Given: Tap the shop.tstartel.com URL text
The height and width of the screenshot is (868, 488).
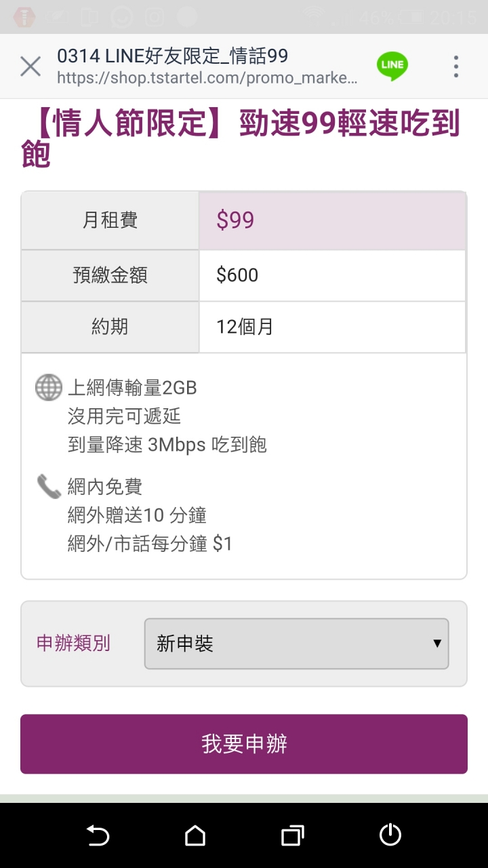Looking at the screenshot, I should point(207,78).
